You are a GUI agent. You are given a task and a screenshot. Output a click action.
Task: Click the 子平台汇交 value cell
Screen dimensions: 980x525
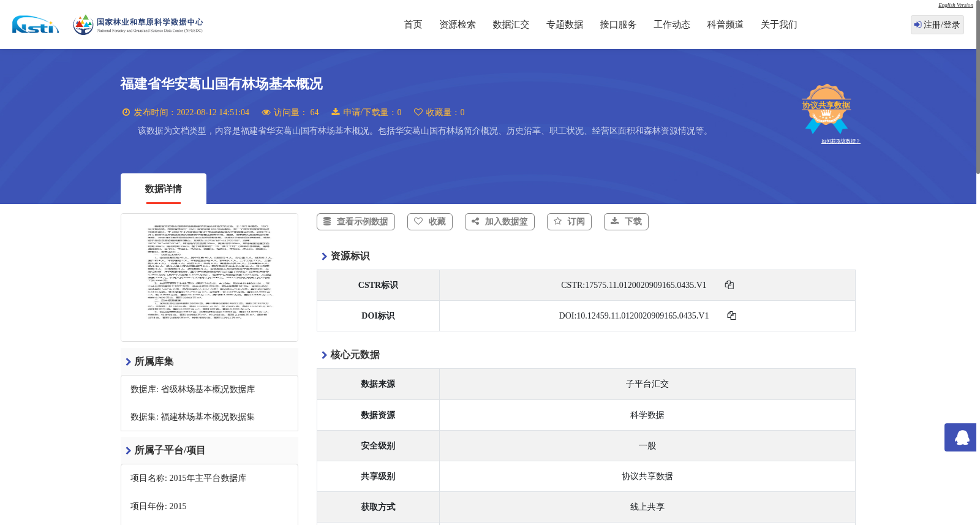pos(647,384)
